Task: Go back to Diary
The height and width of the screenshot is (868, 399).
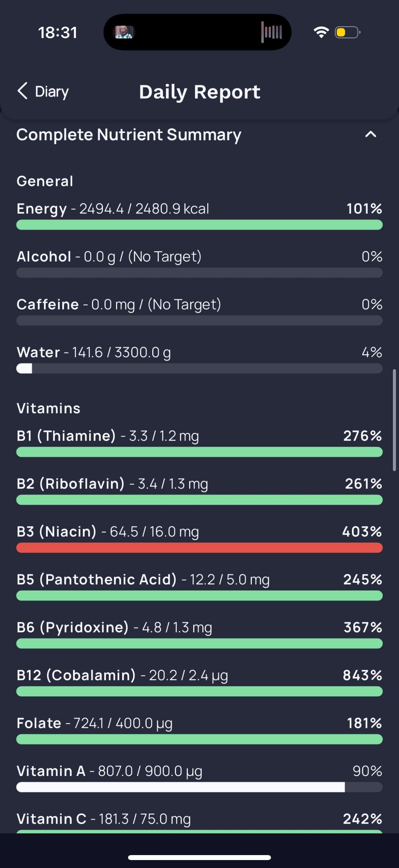Action: [x=43, y=91]
